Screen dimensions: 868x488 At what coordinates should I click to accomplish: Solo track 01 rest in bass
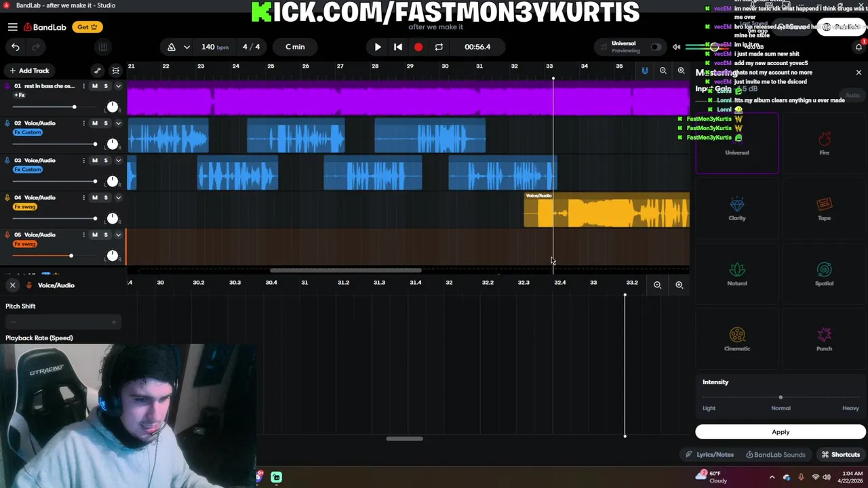click(x=106, y=86)
